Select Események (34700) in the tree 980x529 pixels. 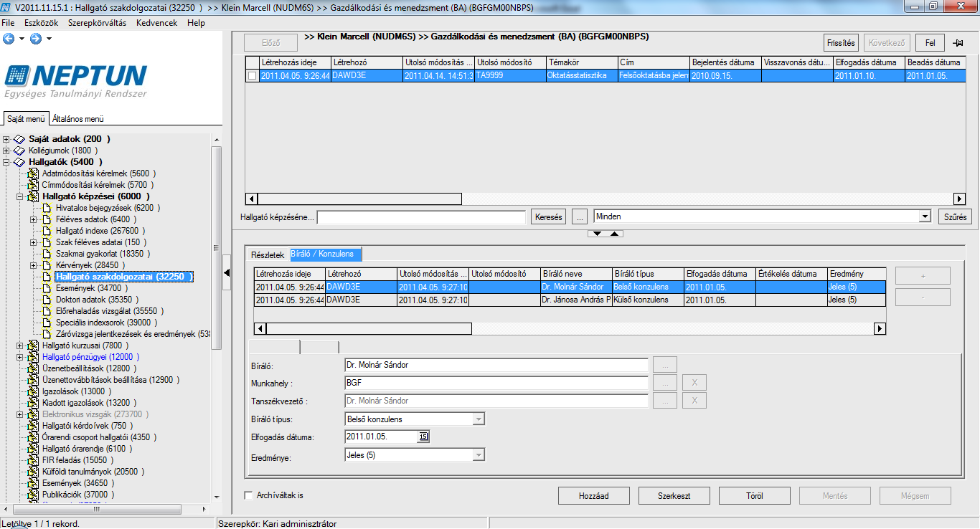tap(90, 288)
